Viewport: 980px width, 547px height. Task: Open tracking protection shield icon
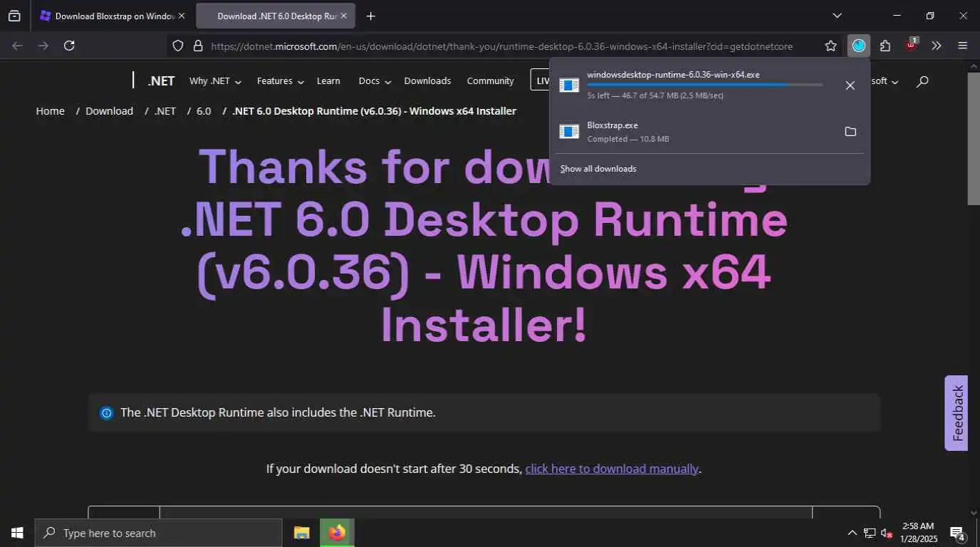(x=179, y=46)
